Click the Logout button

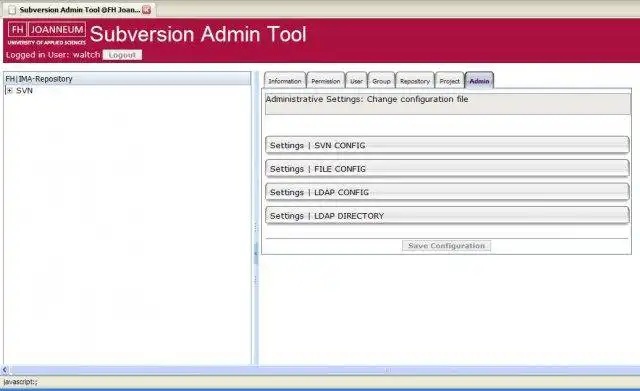point(122,55)
